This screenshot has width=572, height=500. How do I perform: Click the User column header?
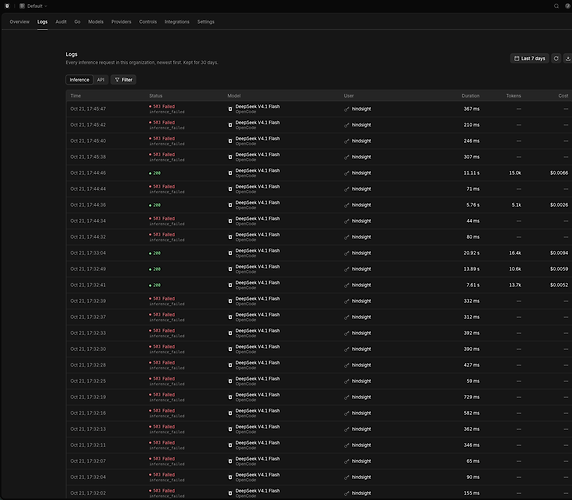349,96
